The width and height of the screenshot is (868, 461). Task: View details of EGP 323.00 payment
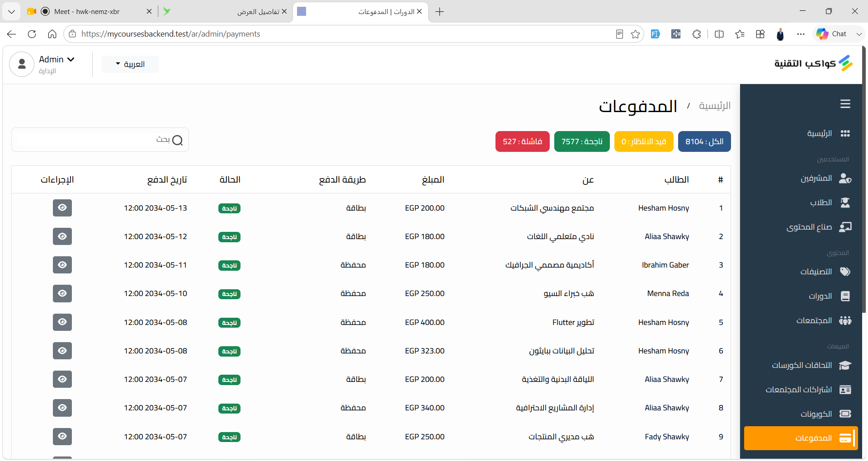point(62,351)
